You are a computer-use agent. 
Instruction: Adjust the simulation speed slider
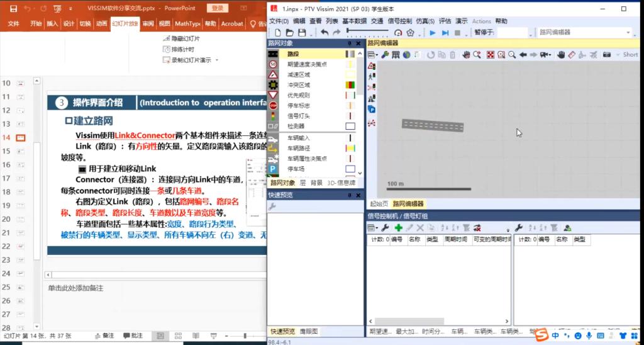pyautogui.click(x=367, y=30)
